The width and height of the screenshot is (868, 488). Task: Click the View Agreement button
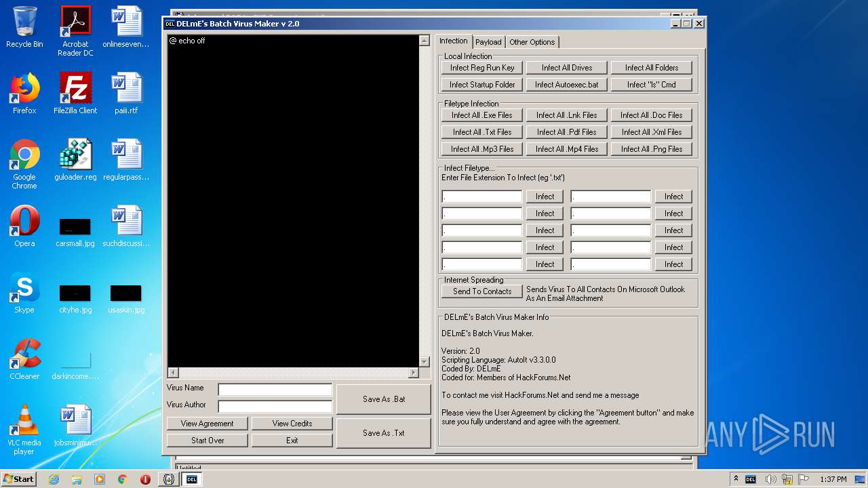click(207, 424)
